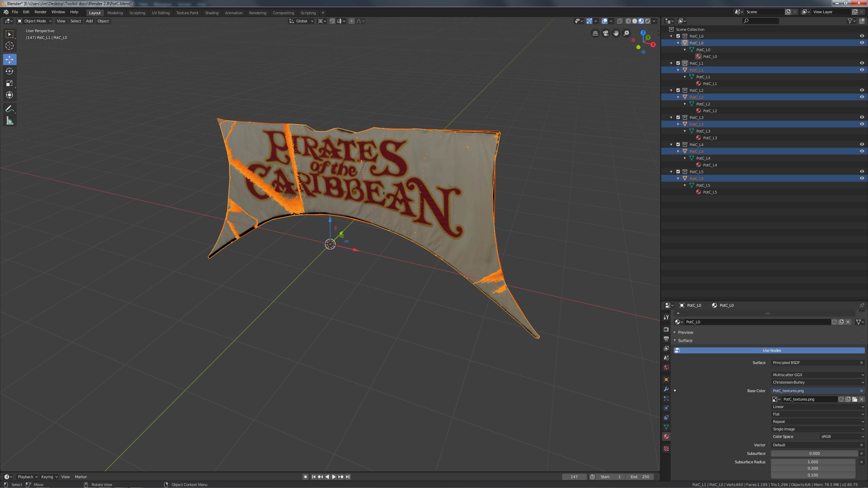
Task: Select the Cursor tool
Action: pos(9,46)
